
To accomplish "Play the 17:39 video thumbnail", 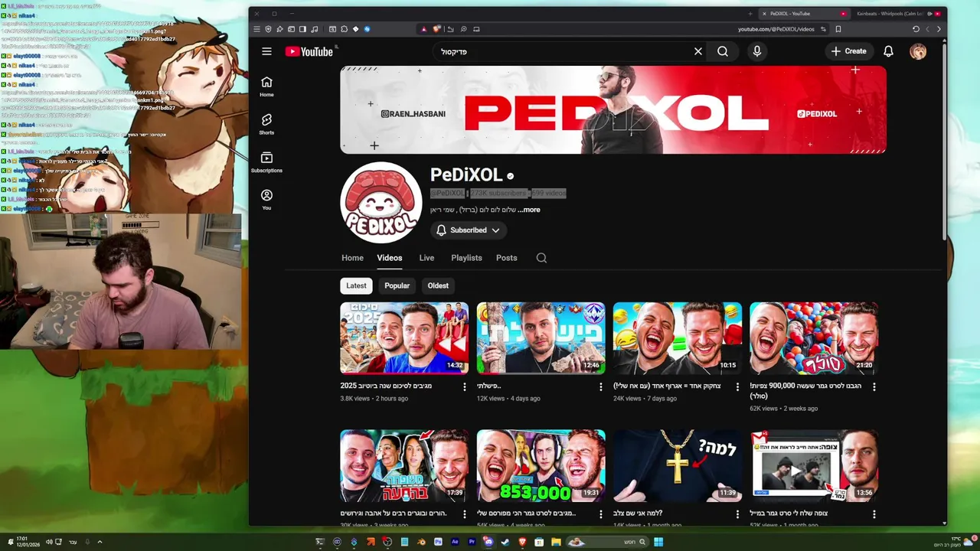I will [404, 465].
